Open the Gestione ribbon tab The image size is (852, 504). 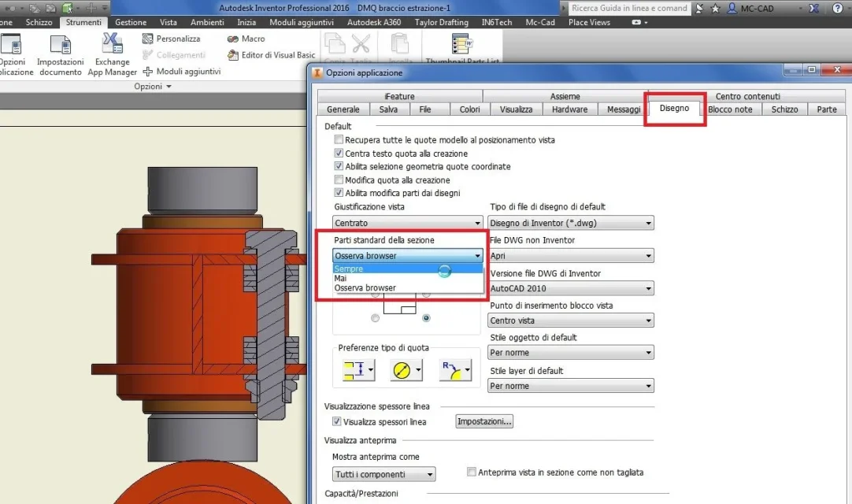(131, 22)
